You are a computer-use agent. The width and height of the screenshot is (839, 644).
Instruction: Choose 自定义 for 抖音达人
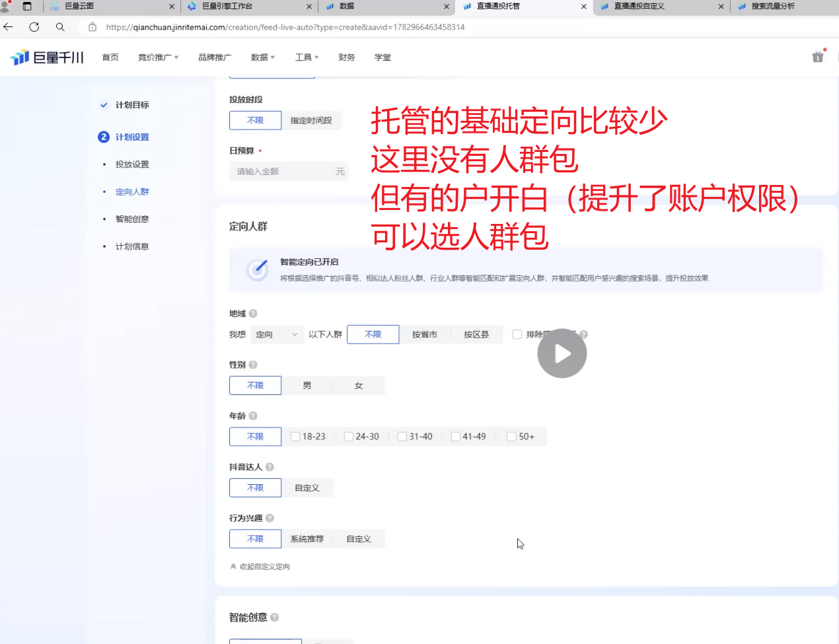pyautogui.click(x=307, y=488)
